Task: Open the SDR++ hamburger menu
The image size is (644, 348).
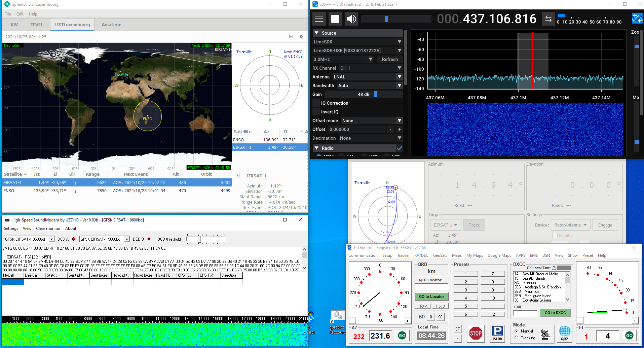Action: click(x=319, y=19)
